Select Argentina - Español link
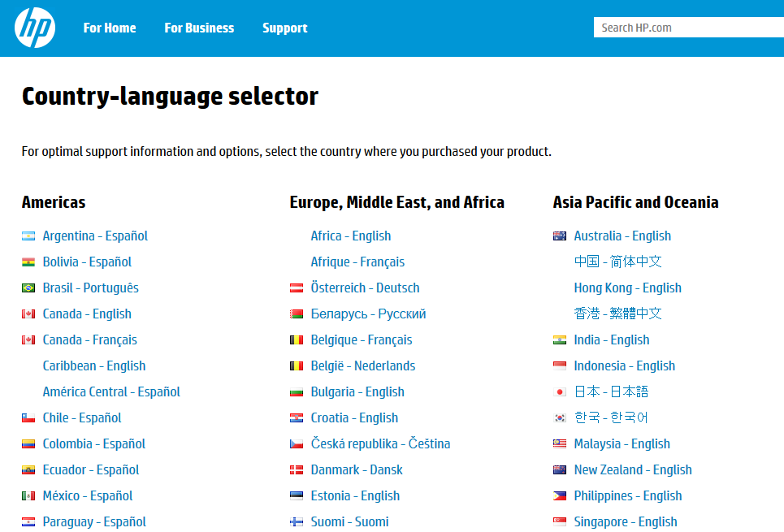Viewport: 784px width, 532px height. [x=95, y=236]
